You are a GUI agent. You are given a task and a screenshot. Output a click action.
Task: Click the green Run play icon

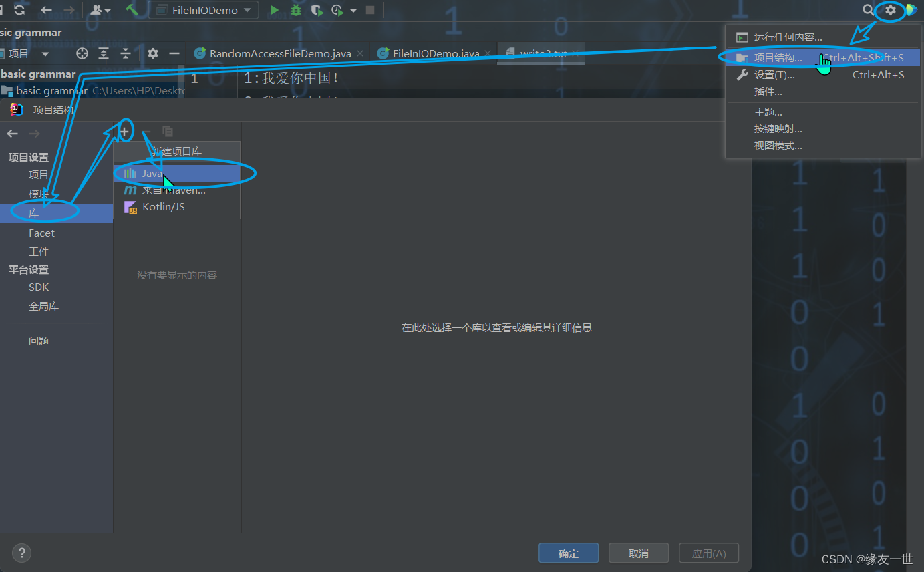pos(274,10)
